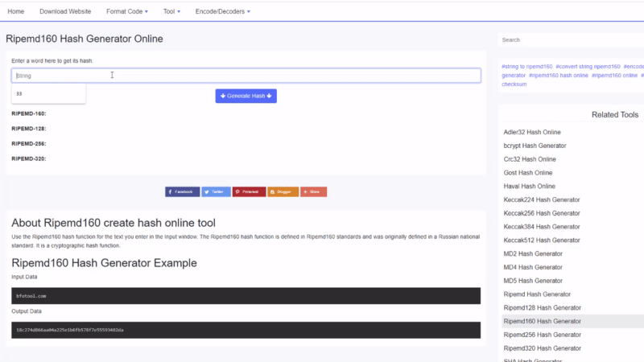The image size is (644, 362).
Task: Go to the Home menu item
Action: [x=15, y=11]
